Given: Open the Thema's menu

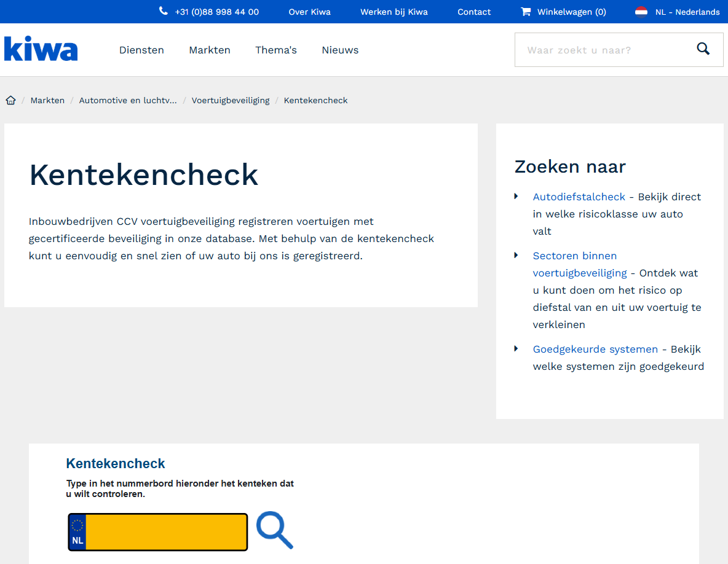Looking at the screenshot, I should point(276,50).
